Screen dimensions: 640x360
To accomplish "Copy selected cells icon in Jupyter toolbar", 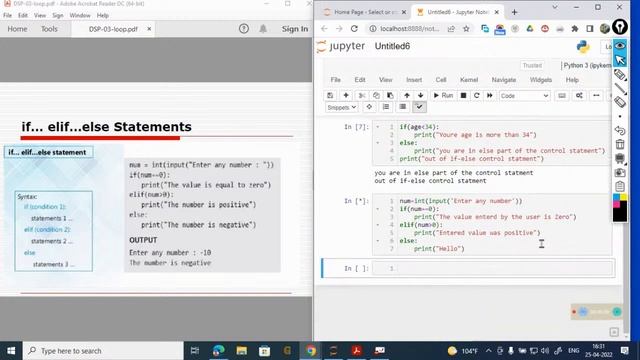I will (376, 96).
